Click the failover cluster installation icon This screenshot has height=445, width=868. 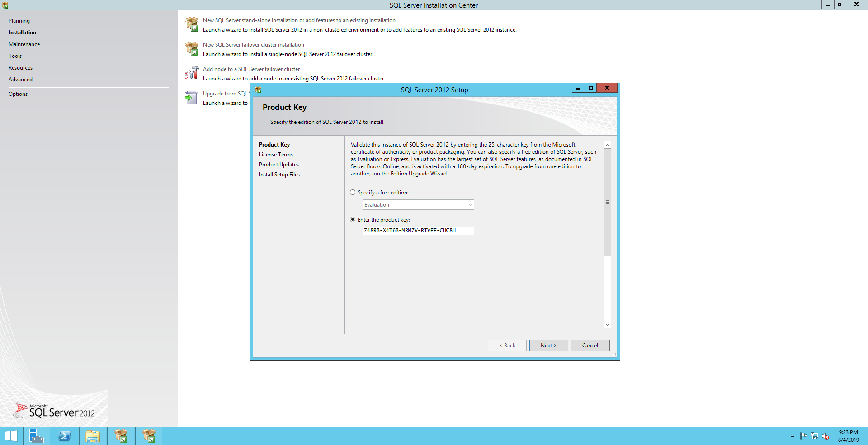point(192,49)
